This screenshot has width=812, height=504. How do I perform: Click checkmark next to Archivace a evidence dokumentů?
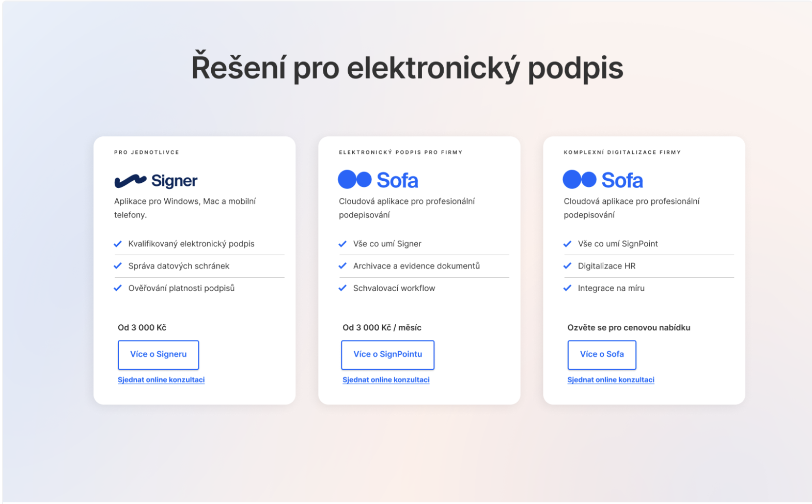(x=342, y=266)
